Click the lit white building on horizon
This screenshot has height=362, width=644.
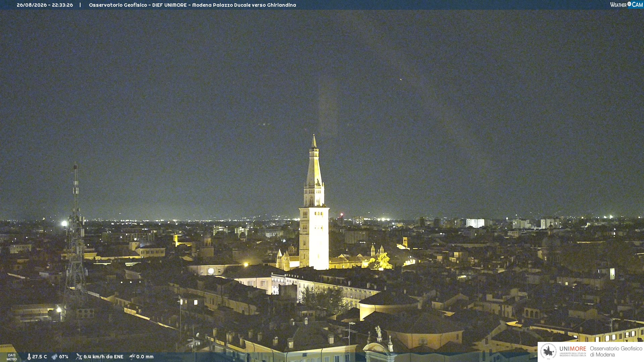tap(475, 223)
